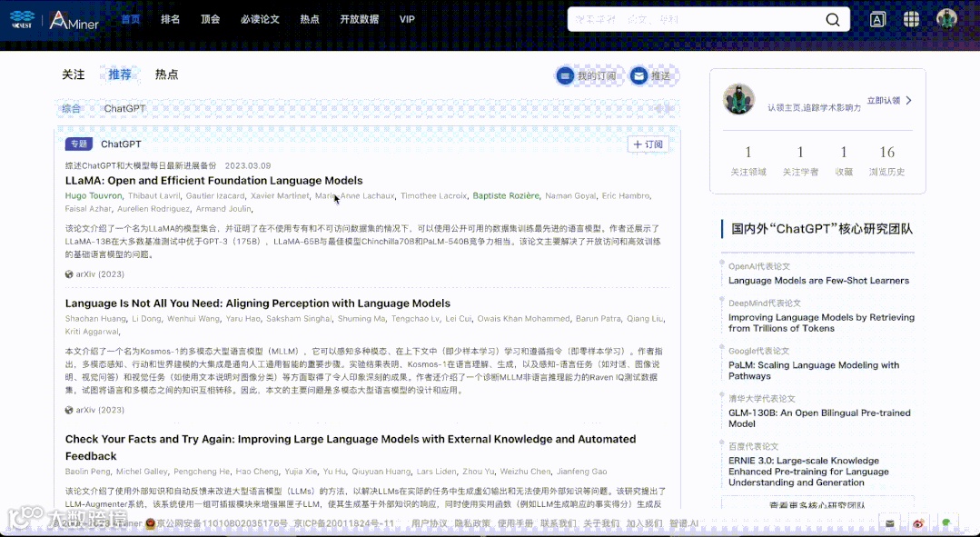
Task: Click the 关注领域 count
Action: (748, 152)
